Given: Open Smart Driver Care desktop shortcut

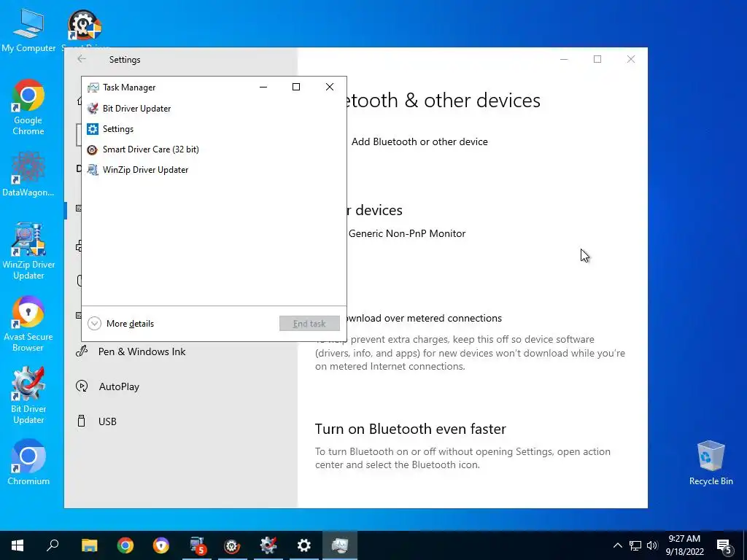Looking at the screenshot, I should pyautogui.click(x=85, y=27).
